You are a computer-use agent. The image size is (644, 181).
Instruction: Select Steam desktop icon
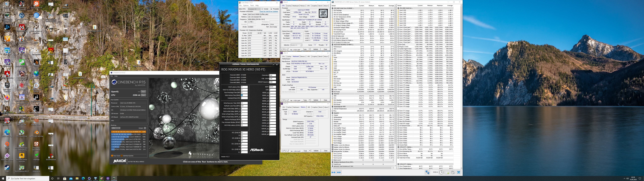point(7,169)
